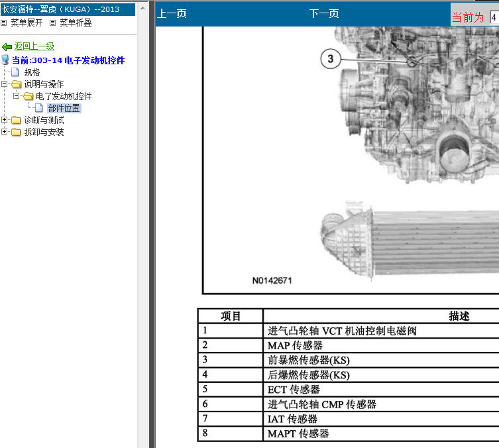499x448 pixels.
Task: Click table row 进气凸轮轴 VCT 机油控制电磁阀
Action: (x=349, y=331)
